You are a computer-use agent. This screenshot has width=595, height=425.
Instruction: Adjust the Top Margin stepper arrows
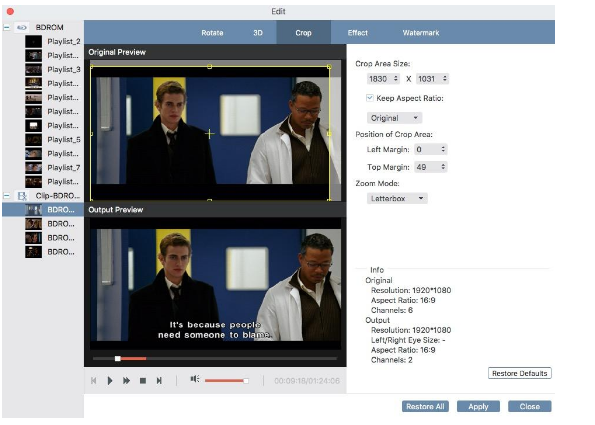[x=443, y=167]
